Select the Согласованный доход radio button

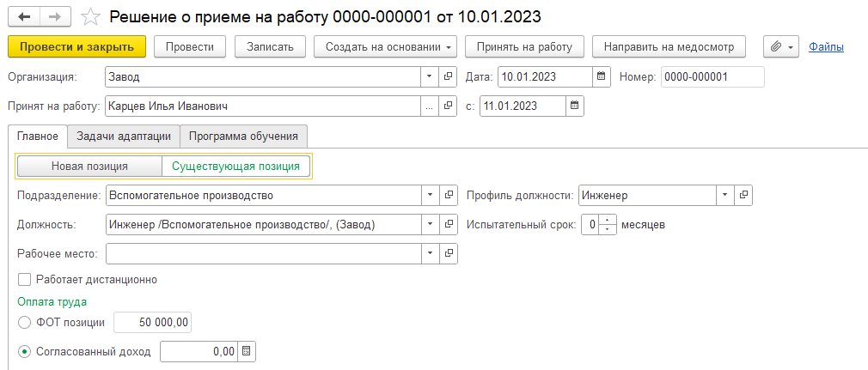pyautogui.click(x=24, y=351)
